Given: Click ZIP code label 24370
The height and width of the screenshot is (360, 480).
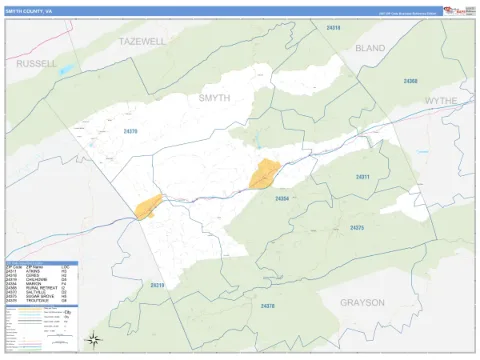Looking at the screenshot, I should (130, 131).
